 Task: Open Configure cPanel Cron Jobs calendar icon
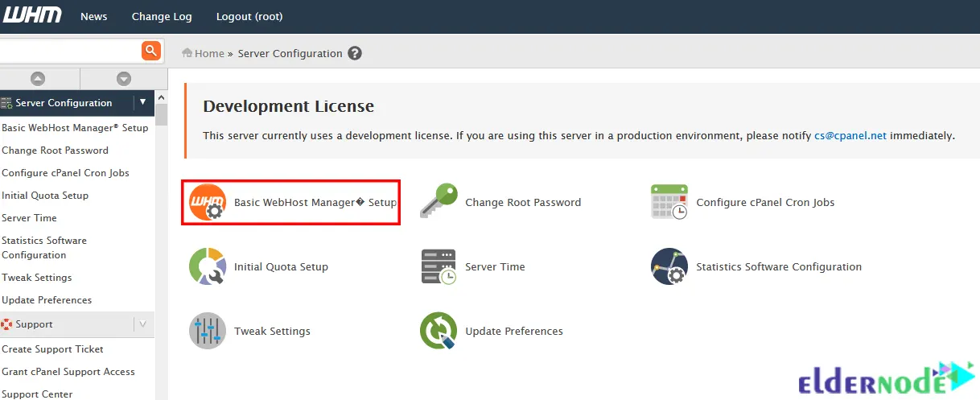click(669, 202)
